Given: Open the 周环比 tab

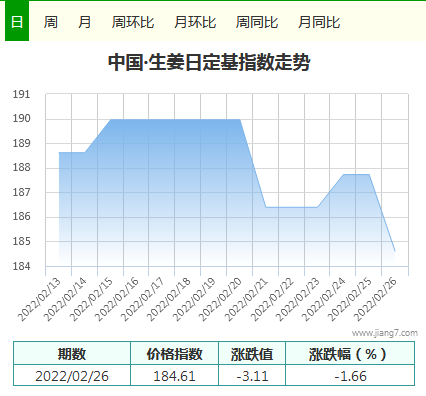Looking at the screenshot, I should coord(133,22).
